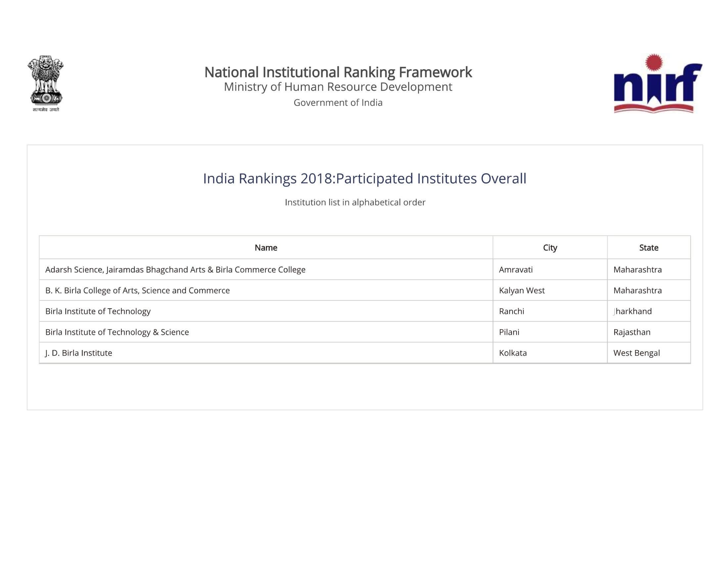Screen dimensions: 728x563
Task: Click the Ranchi city cell
Action: click(511, 311)
